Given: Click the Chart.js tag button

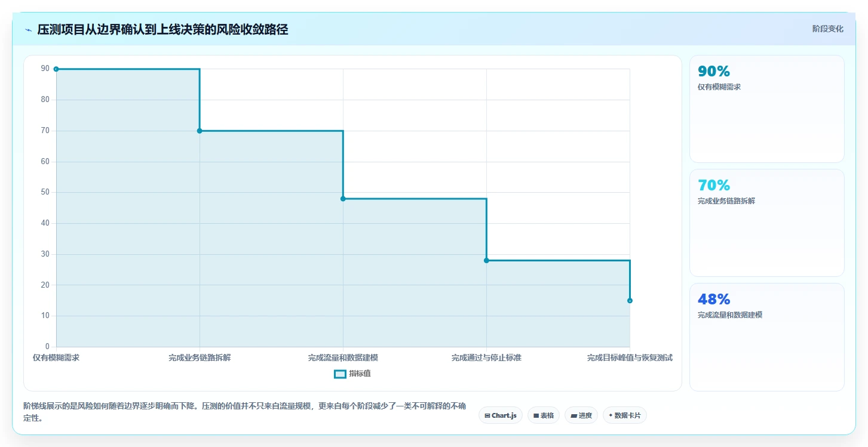Looking at the screenshot, I should [x=501, y=415].
